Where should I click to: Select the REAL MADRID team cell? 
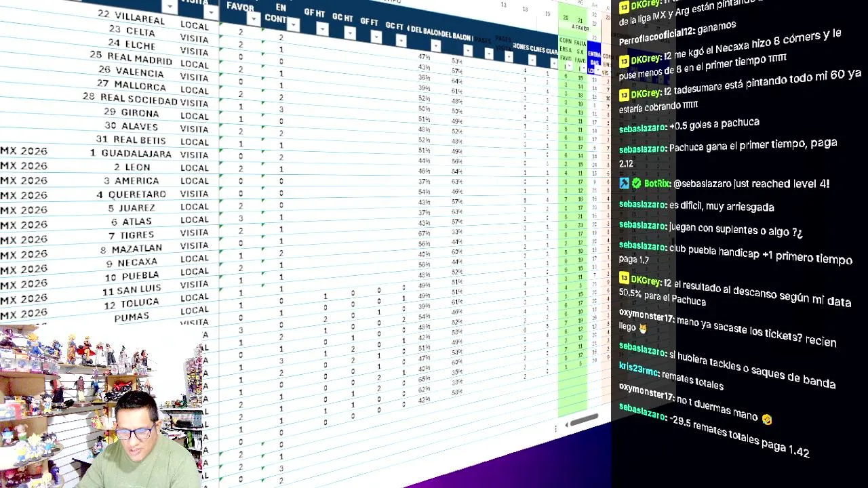(x=140, y=59)
